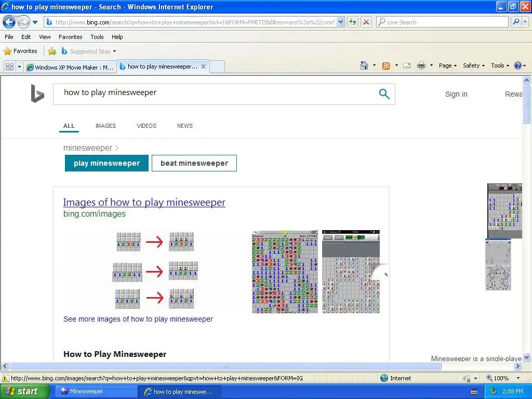
Task: Click the Read Mail icon
Action: (407, 65)
